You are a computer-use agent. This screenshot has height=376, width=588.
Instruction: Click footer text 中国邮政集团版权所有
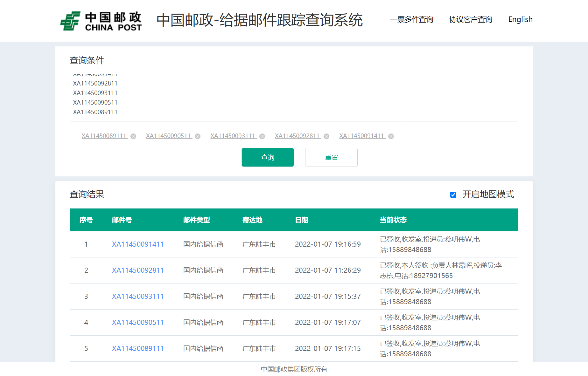click(x=294, y=369)
